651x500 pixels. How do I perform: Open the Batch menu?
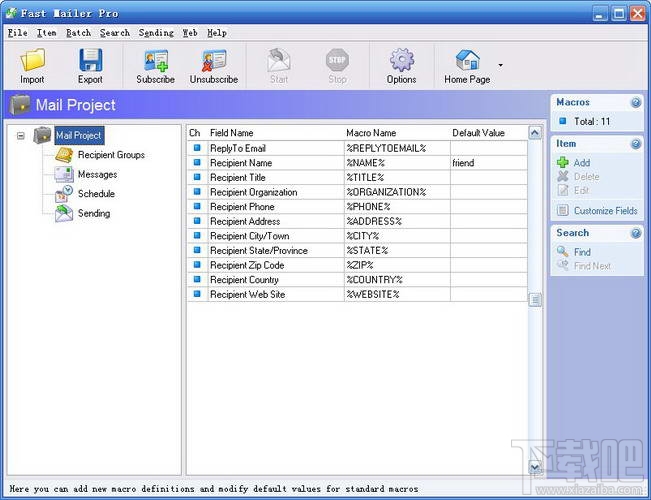click(x=78, y=33)
